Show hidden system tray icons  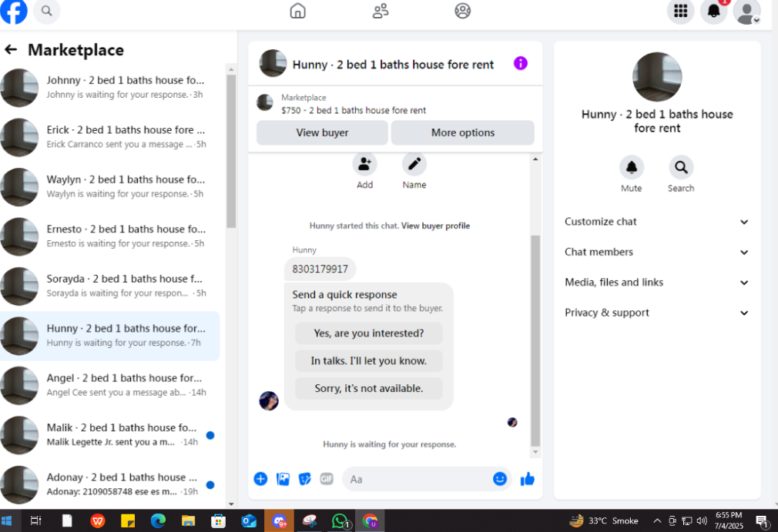[x=657, y=520]
